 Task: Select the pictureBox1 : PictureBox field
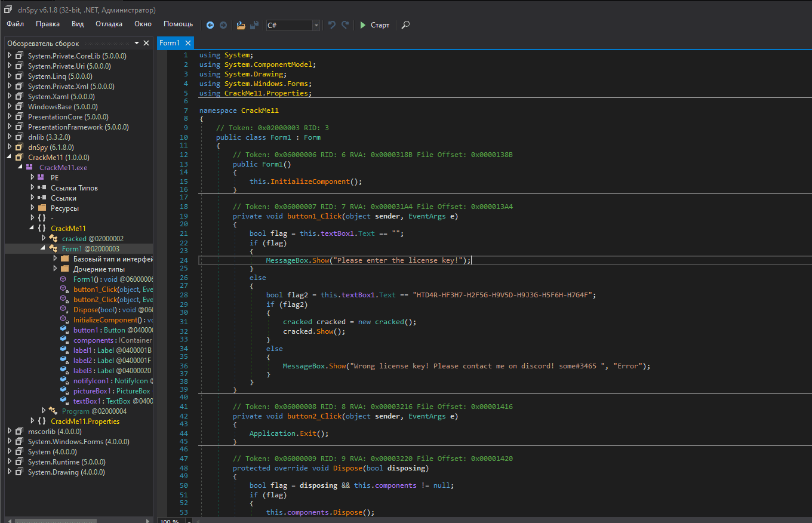coord(112,390)
